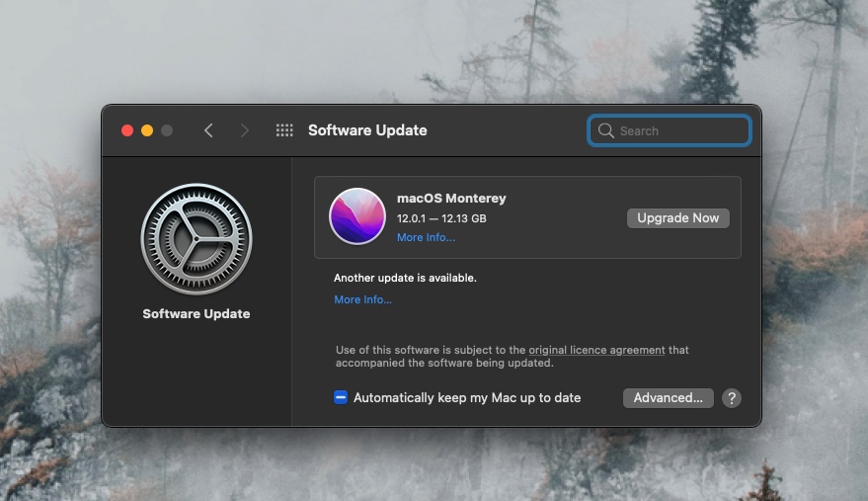Image resolution: width=868 pixels, height=501 pixels.
Task: Click the macOS Monterey icon
Action: [x=357, y=216]
